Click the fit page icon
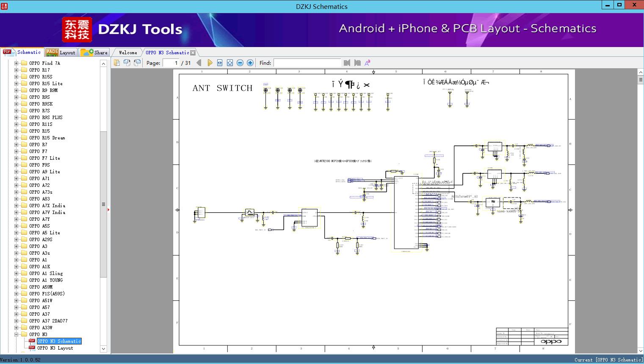This screenshot has height=364, width=644. pos(230,63)
